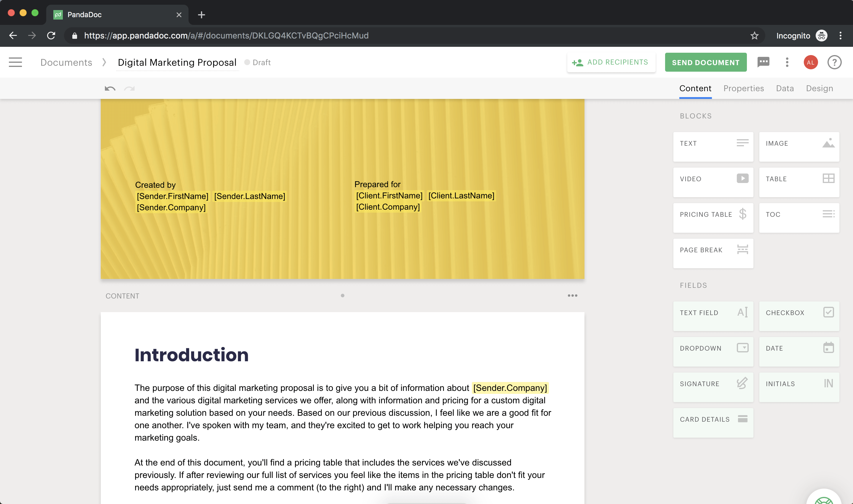
Task: Open the AL user avatar menu
Action: click(x=811, y=62)
